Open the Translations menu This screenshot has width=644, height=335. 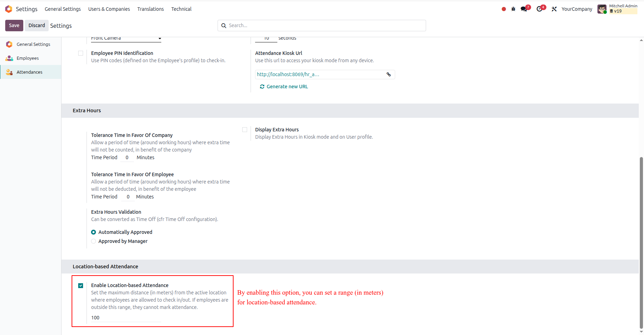[150, 9]
